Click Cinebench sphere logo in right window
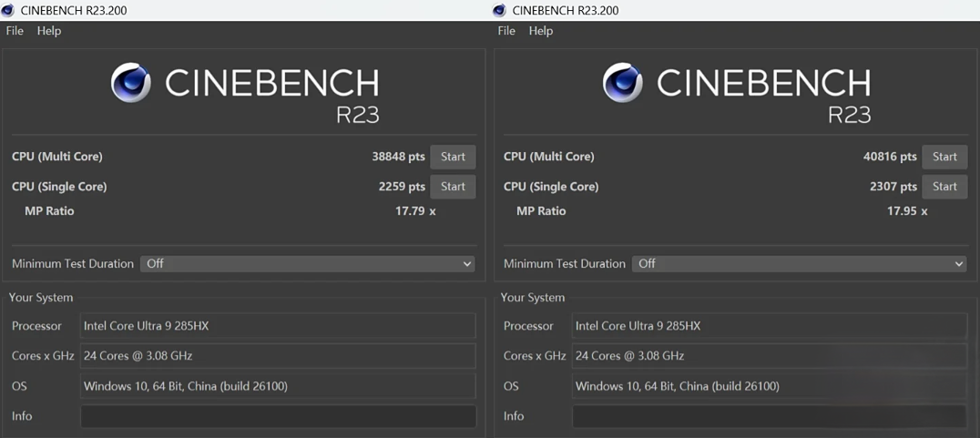The width and height of the screenshot is (980, 438). (622, 83)
